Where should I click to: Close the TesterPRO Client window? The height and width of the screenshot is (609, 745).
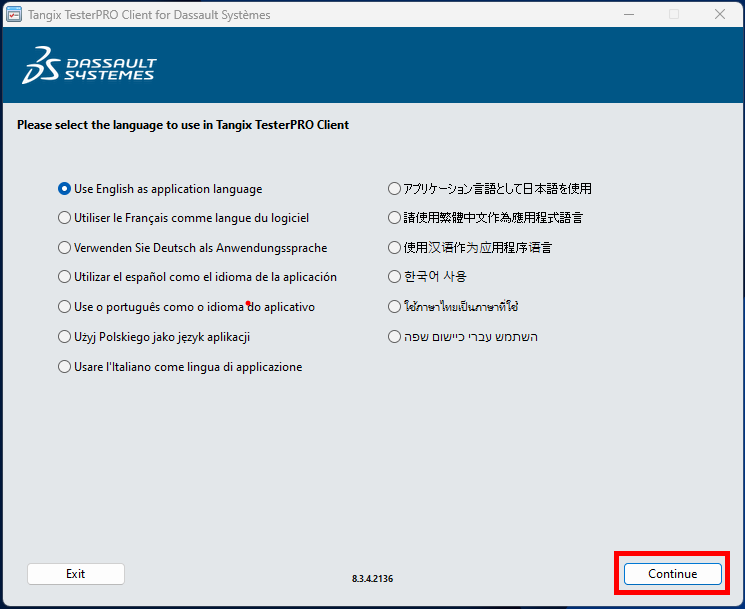(x=719, y=15)
